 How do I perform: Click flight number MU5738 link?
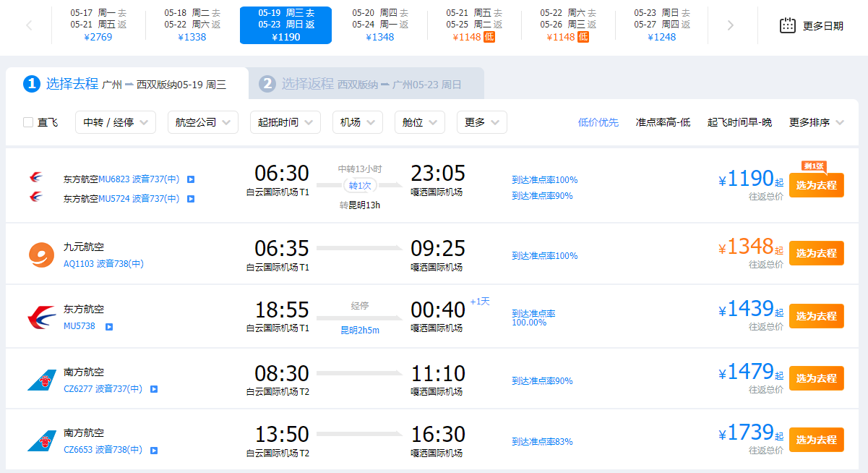pyautogui.click(x=80, y=326)
